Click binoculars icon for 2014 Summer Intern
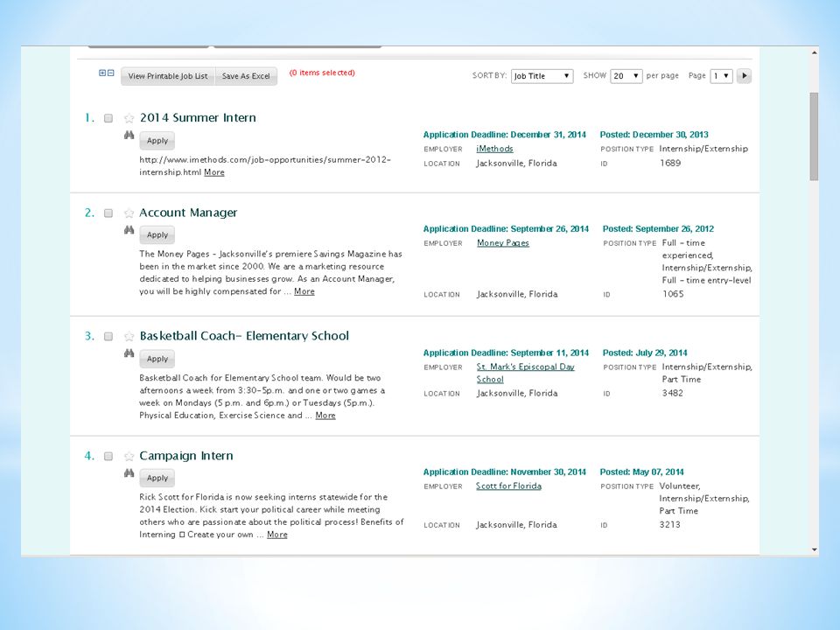This screenshot has width=840, height=630. pyautogui.click(x=129, y=136)
